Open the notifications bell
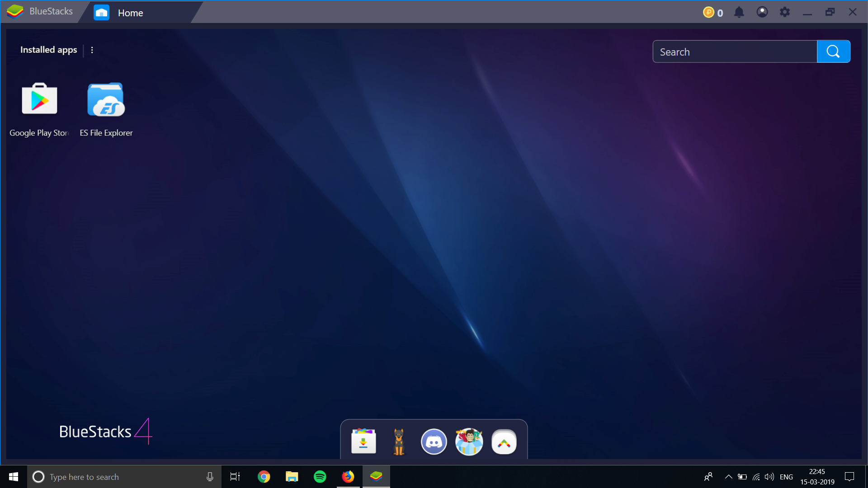Image resolution: width=868 pixels, height=488 pixels. click(739, 12)
